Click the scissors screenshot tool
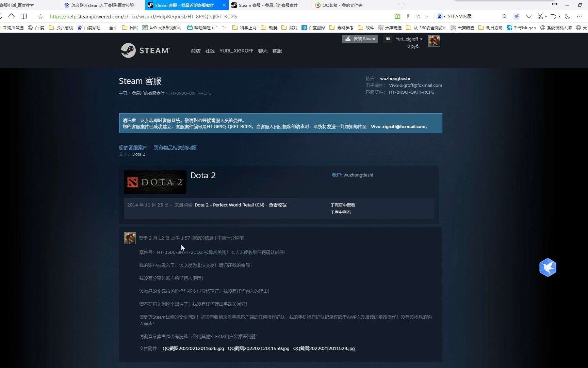Screen dimensions: 588x368 (x=540, y=16)
